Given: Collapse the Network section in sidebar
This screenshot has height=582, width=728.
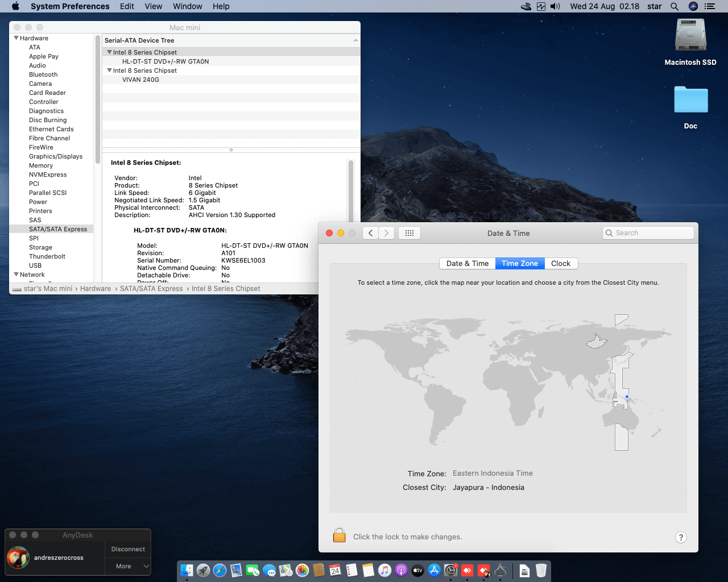Looking at the screenshot, I should [x=16, y=275].
